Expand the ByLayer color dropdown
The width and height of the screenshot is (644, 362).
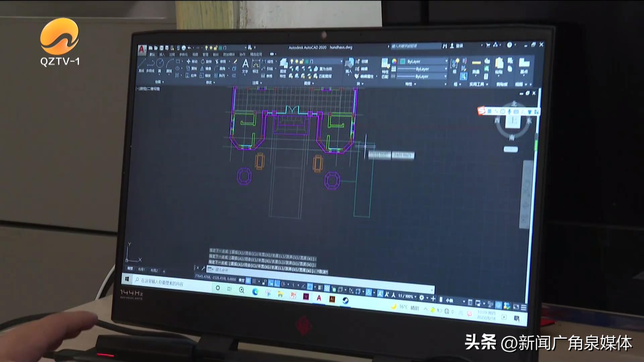[446, 61]
